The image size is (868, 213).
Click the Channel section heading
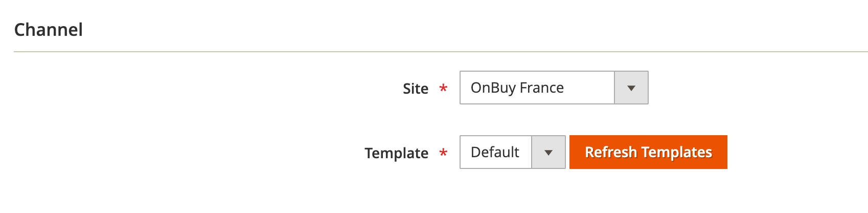(49, 30)
